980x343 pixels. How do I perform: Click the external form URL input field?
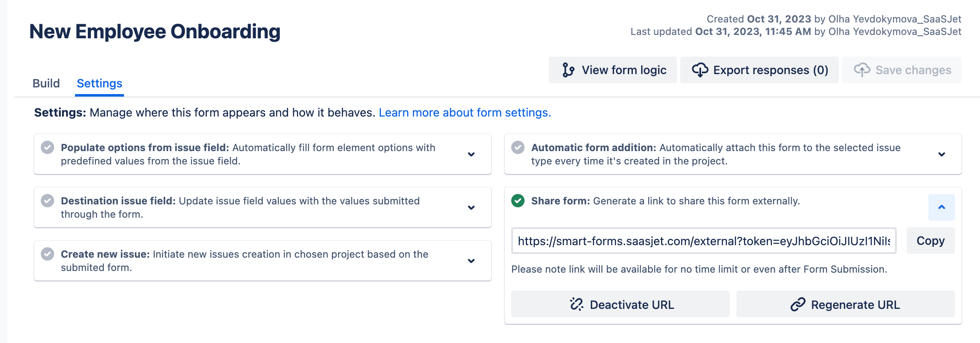(704, 241)
